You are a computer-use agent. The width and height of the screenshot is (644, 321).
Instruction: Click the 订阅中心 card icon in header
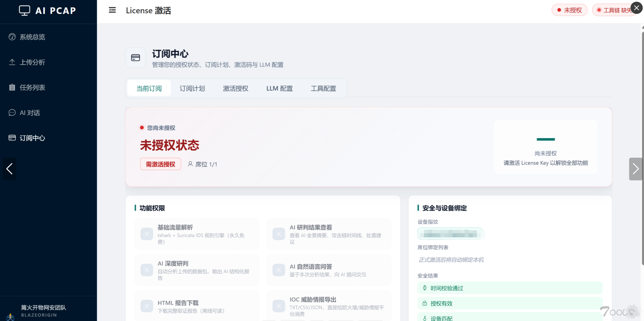135,58
